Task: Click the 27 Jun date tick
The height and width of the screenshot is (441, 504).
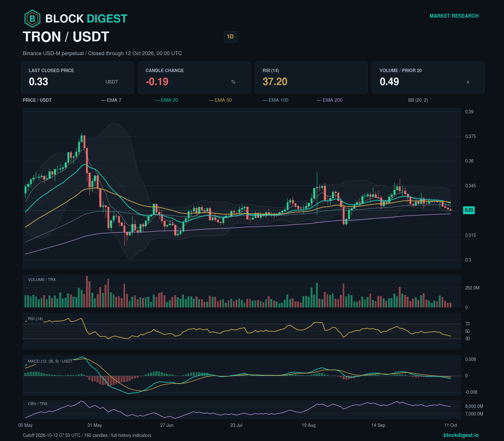Action: (x=167, y=425)
